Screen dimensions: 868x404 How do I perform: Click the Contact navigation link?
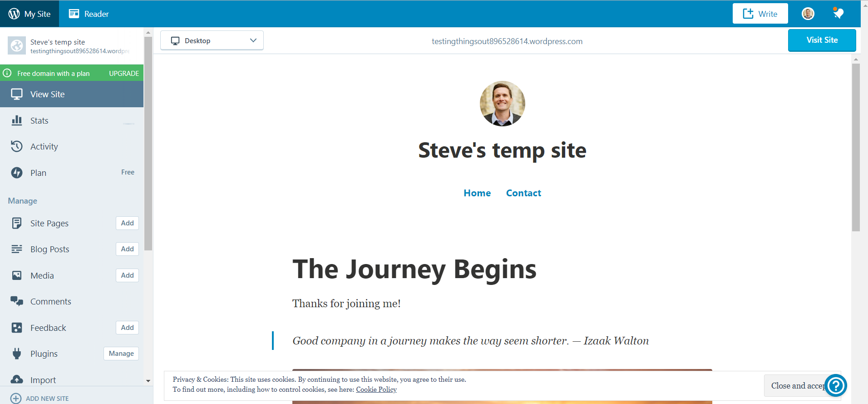(x=523, y=193)
